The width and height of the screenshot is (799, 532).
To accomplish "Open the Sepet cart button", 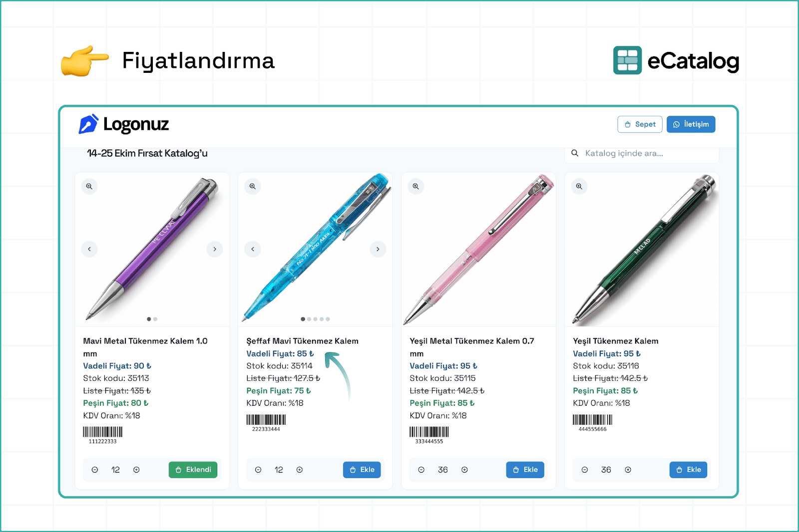I will click(640, 124).
